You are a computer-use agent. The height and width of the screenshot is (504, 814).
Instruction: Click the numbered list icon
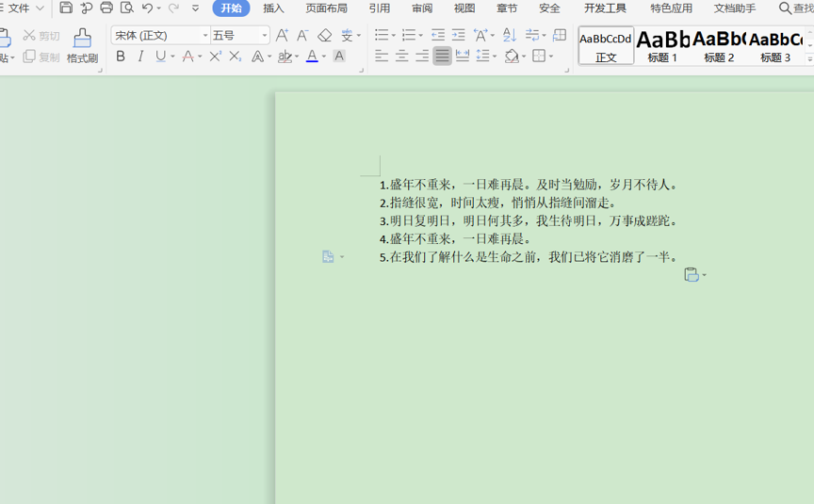pos(409,35)
